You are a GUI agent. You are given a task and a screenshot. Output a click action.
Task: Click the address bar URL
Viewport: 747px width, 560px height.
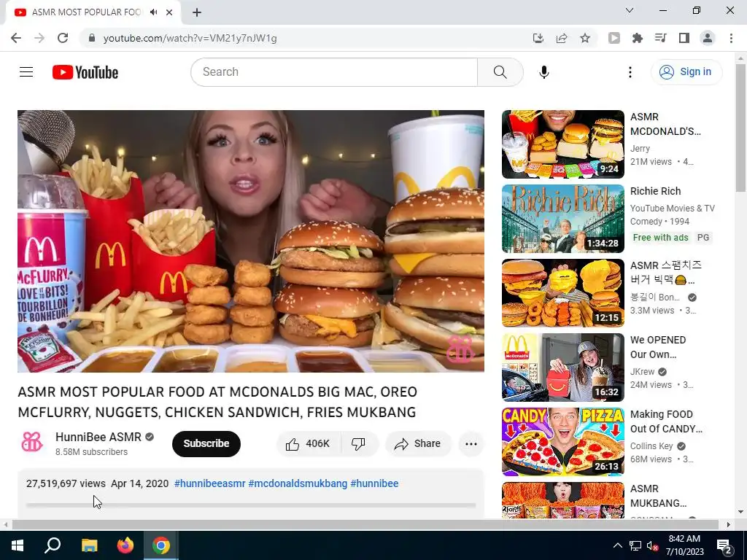coord(190,38)
